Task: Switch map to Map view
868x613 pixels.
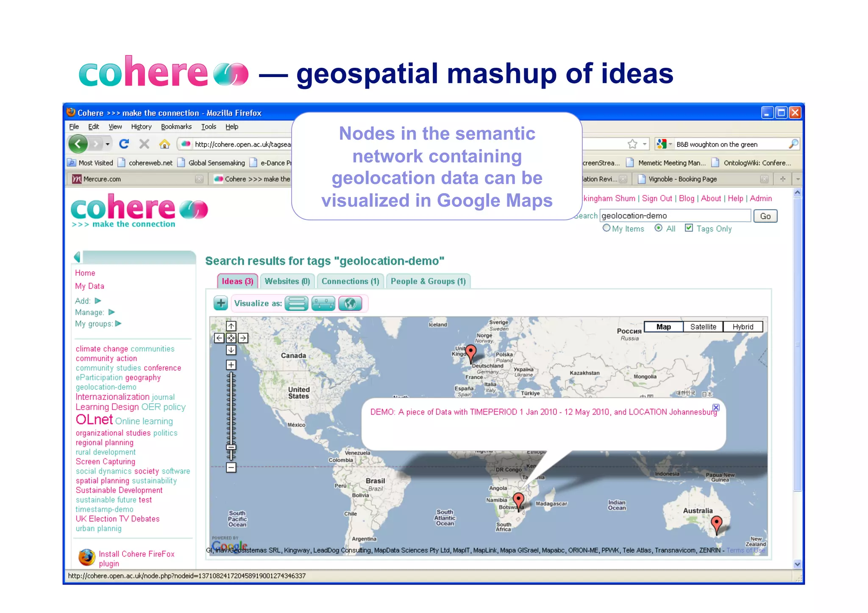Action: (x=664, y=327)
